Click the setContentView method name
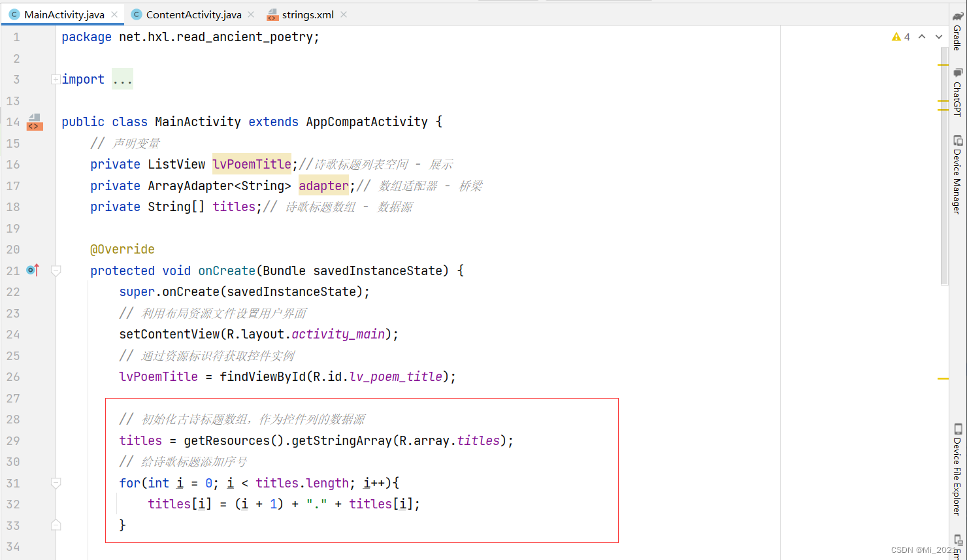 pyautogui.click(x=169, y=334)
